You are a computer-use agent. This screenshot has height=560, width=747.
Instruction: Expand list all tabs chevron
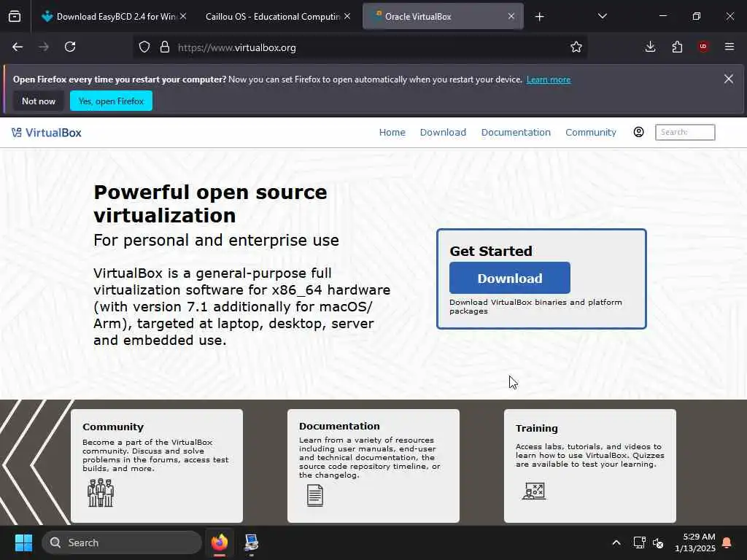click(x=602, y=16)
